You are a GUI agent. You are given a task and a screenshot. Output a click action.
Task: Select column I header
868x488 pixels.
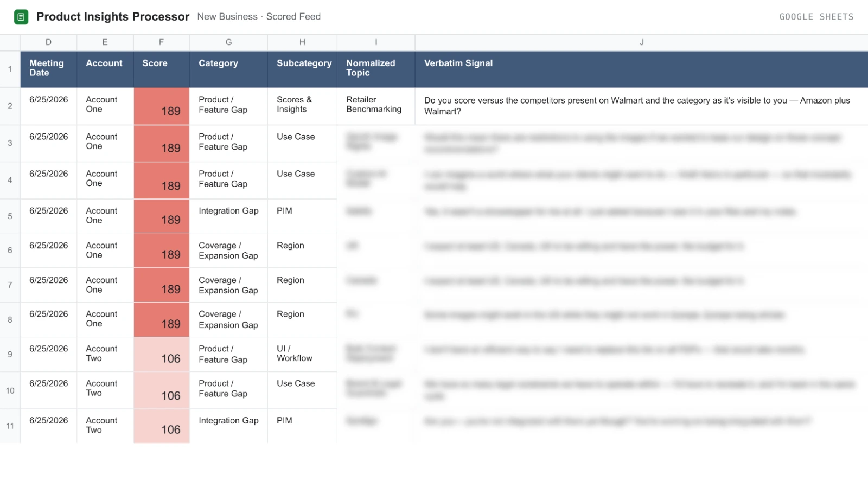[376, 42]
